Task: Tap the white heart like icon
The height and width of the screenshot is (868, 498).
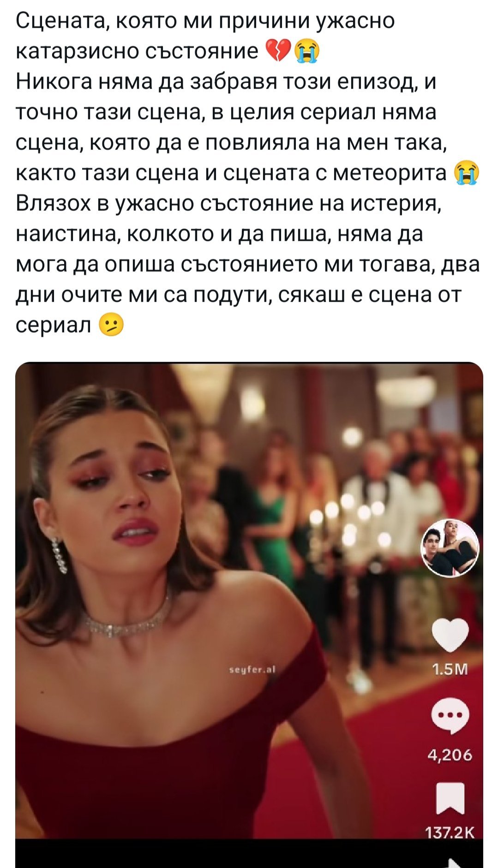Action: tap(450, 635)
